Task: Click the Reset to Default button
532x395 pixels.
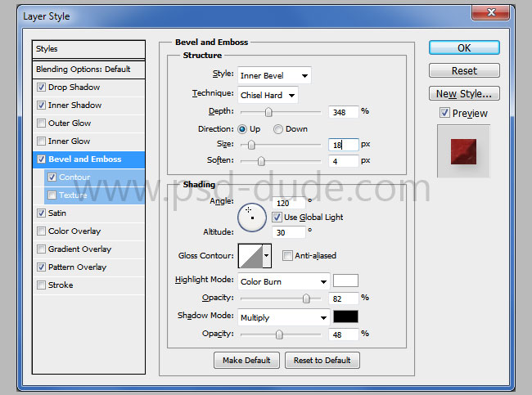Action: (x=322, y=360)
